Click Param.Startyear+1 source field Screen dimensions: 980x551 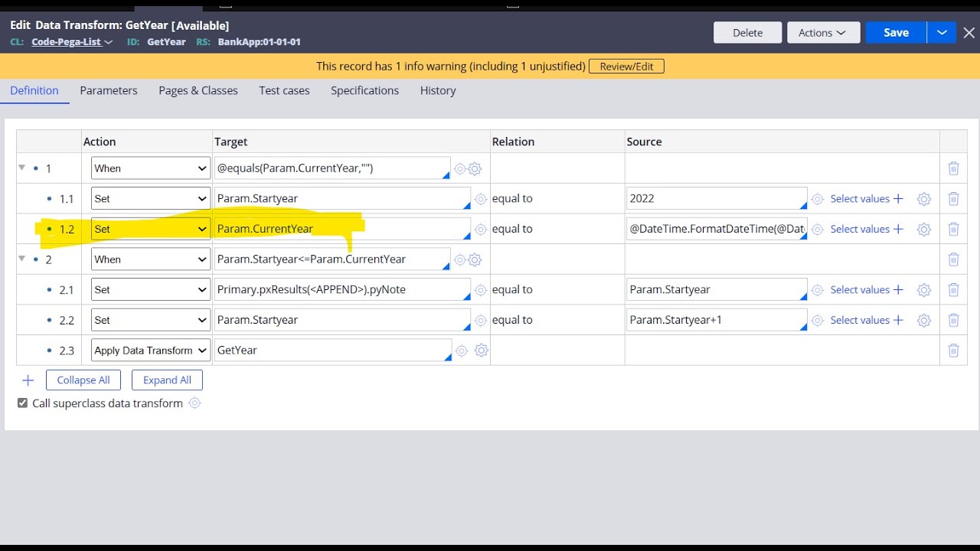pos(717,320)
